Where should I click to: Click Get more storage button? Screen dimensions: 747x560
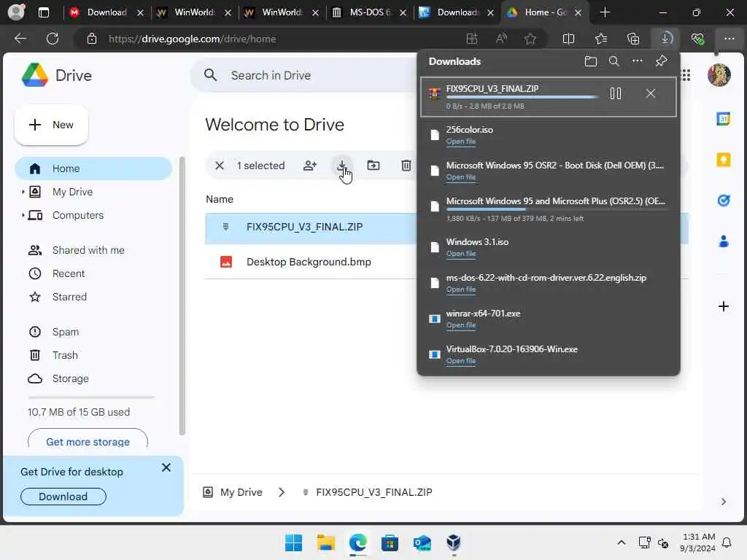[88, 441]
